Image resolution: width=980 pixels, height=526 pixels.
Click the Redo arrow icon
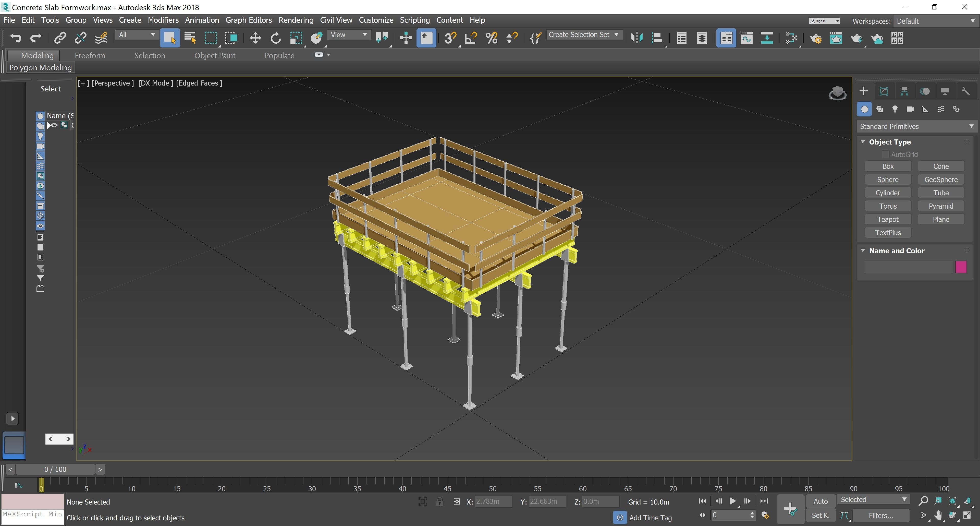pyautogui.click(x=36, y=38)
